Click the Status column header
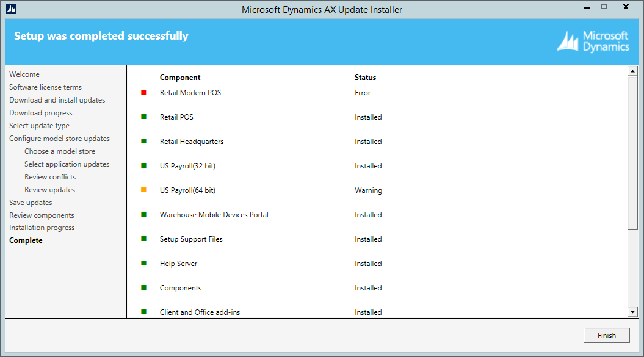The height and width of the screenshot is (357, 644). point(365,78)
